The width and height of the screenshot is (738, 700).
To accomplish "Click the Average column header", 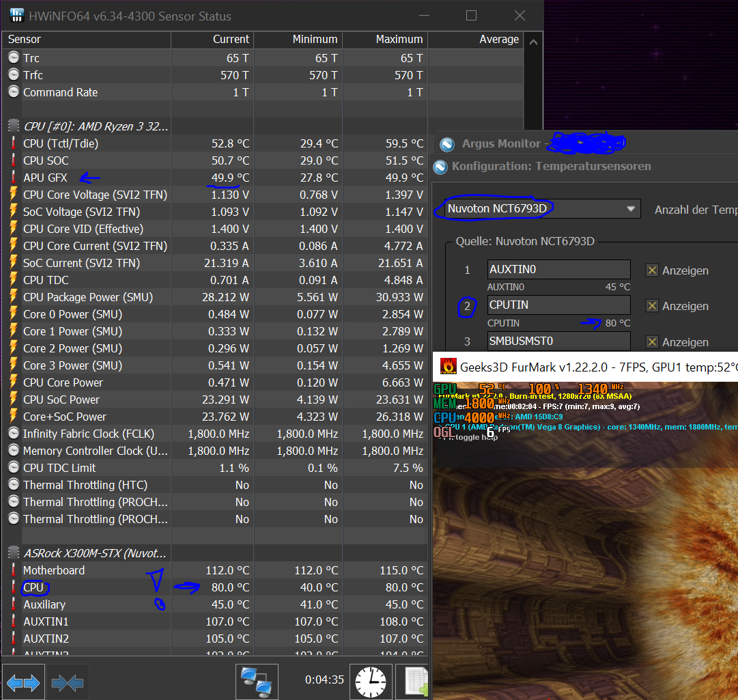I will (x=476, y=40).
